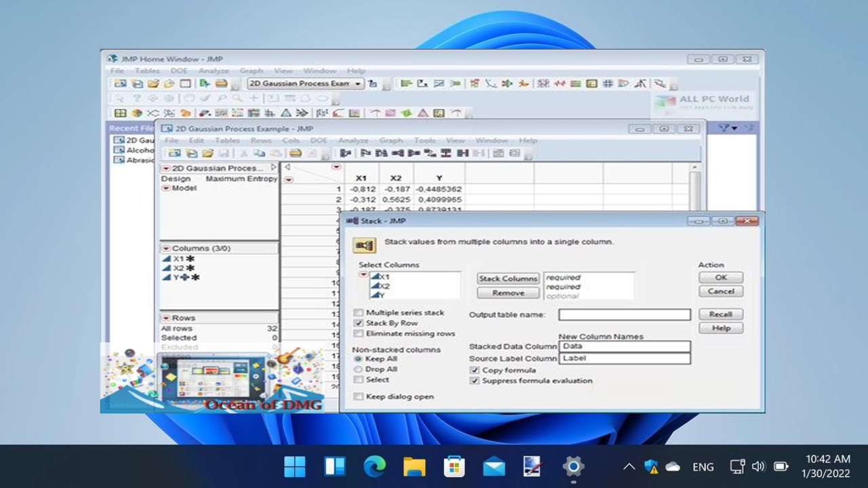Click the new table icon in data table toolbar
This screenshot has height=488, width=868.
(174, 153)
